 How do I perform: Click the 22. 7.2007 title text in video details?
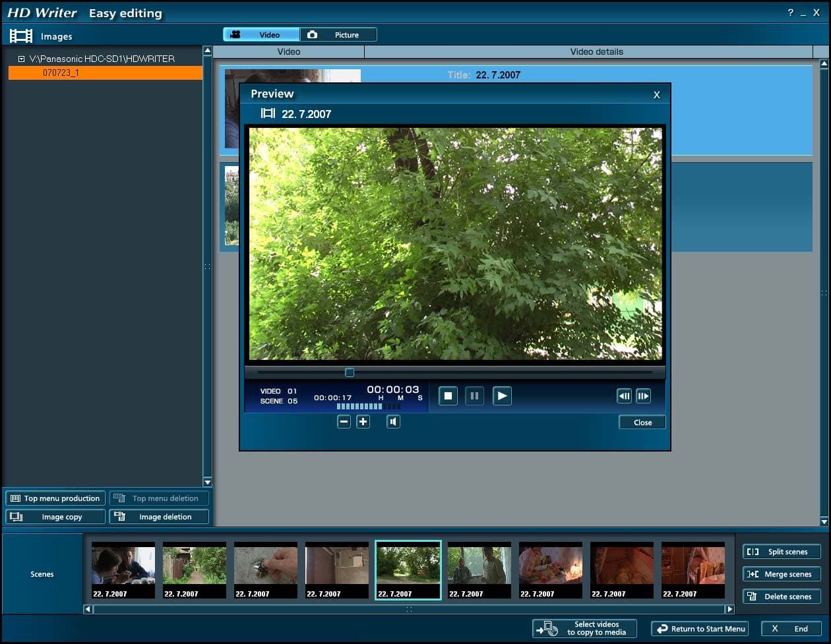coord(497,75)
